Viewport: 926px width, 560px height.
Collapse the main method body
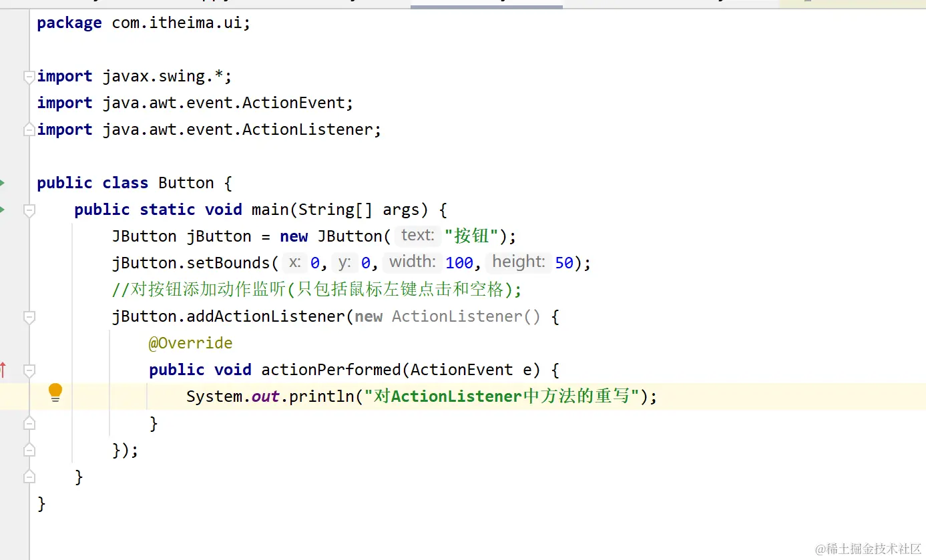click(29, 210)
